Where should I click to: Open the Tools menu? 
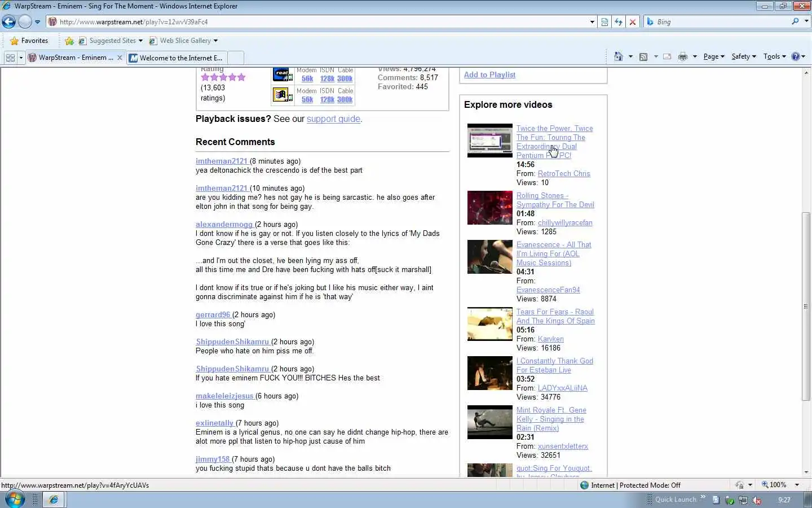click(774, 56)
